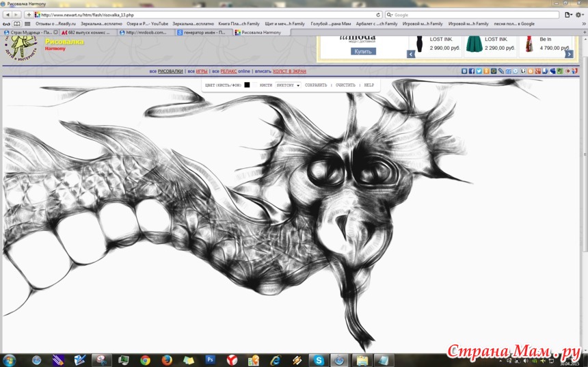Switch to the 'http://mrdoob.com' tab
588x367 pixels.
tap(146, 33)
